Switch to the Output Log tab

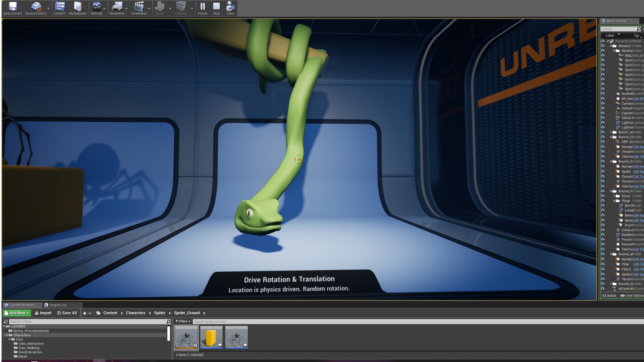pos(58,305)
